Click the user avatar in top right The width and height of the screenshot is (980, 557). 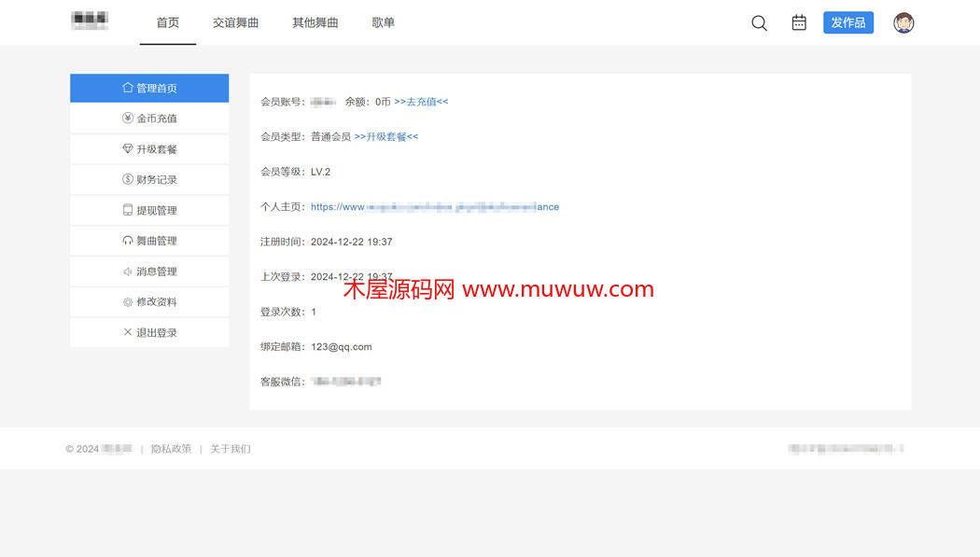[903, 23]
